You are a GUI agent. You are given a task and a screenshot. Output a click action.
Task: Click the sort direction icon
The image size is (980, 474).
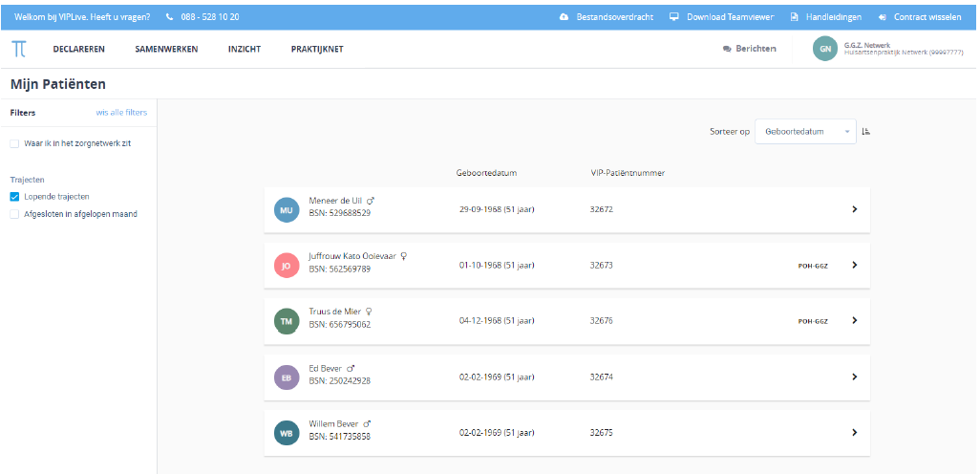click(865, 132)
